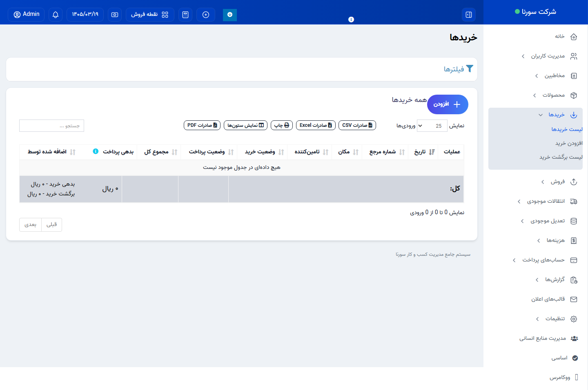Click the plus circle icon in header

pos(206,15)
